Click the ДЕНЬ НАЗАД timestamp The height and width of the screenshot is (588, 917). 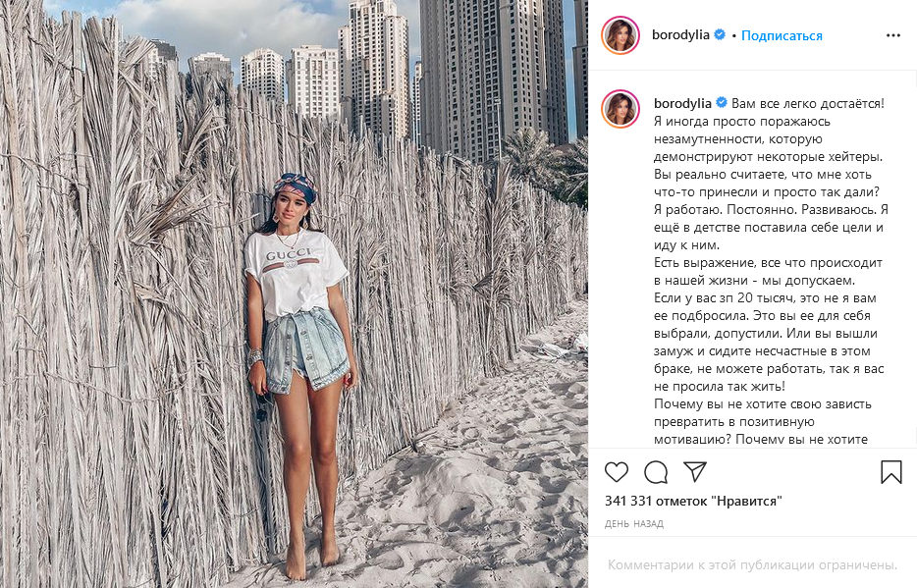coord(634,524)
